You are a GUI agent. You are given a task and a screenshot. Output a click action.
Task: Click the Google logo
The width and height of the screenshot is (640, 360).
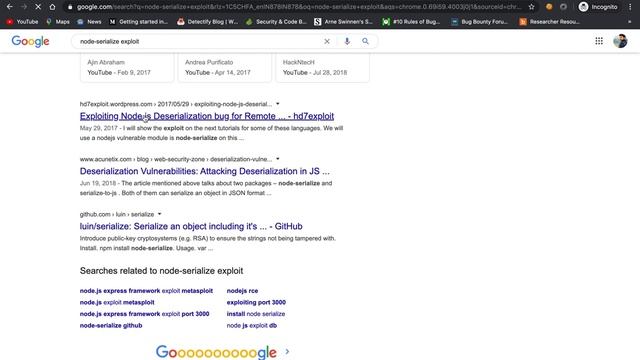coord(30,41)
